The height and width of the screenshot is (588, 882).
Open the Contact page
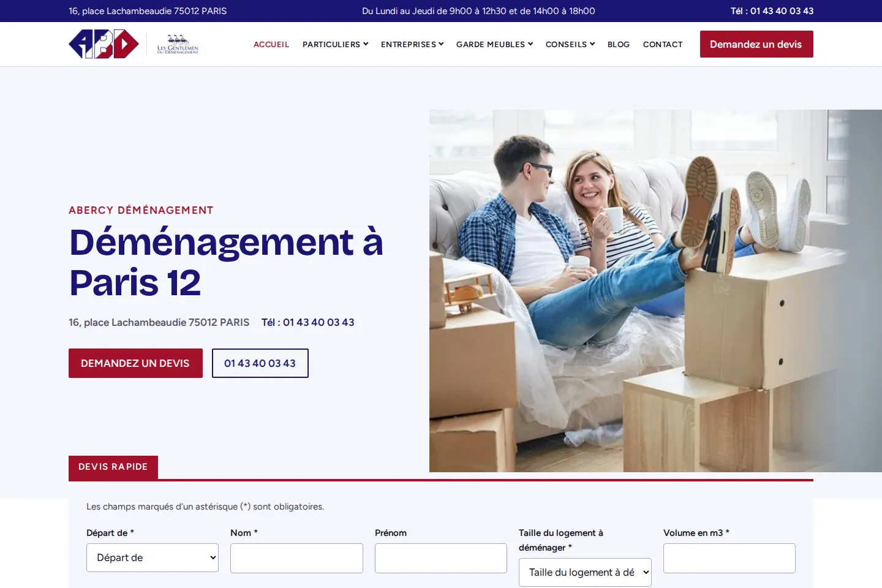(x=663, y=44)
